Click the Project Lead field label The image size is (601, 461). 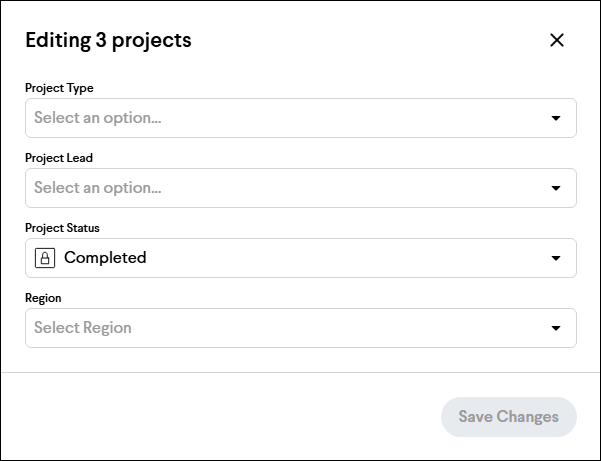tap(59, 158)
